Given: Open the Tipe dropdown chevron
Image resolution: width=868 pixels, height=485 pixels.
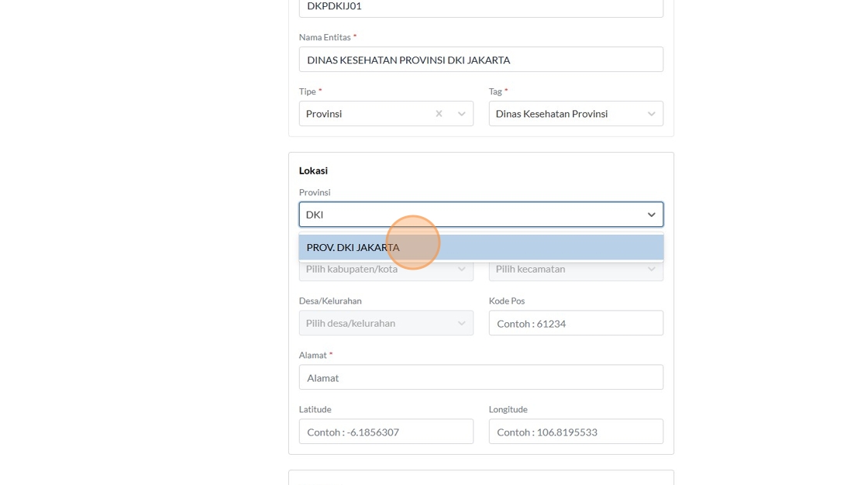Looking at the screenshot, I should click(x=462, y=114).
